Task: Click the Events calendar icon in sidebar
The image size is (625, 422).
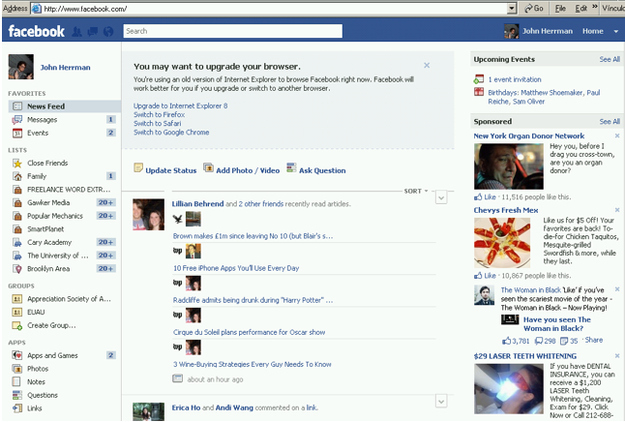Action: click(17, 133)
